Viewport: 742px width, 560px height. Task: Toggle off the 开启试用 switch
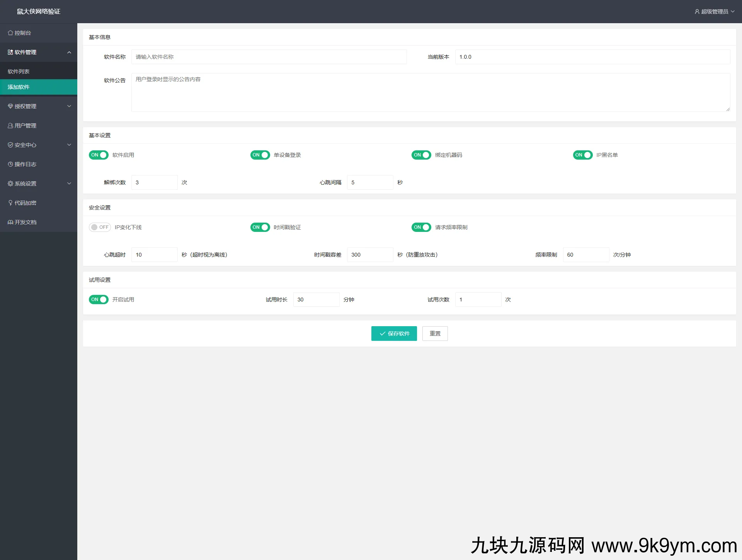[99, 300]
